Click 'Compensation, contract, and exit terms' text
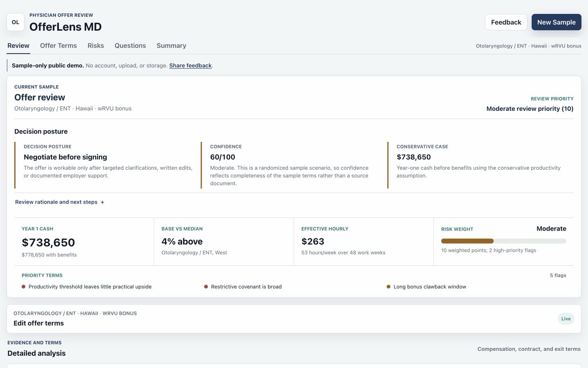The image size is (588, 368). (x=529, y=349)
